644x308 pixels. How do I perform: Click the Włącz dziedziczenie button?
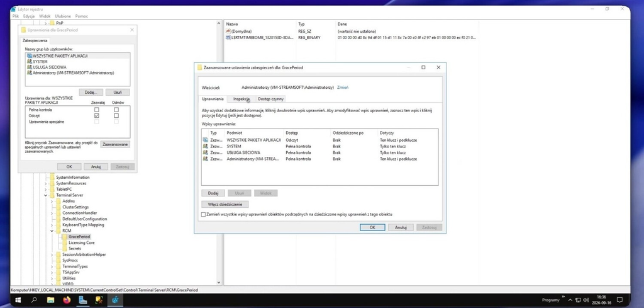click(x=225, y=204)
